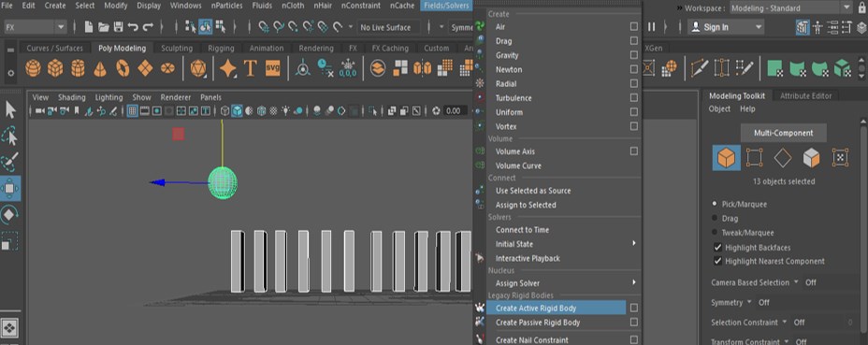This screenshot has height=345, width=868.
Task: Open Create Active Rigid Body options box
Action: pyautogui.click(x=634, y=308)
